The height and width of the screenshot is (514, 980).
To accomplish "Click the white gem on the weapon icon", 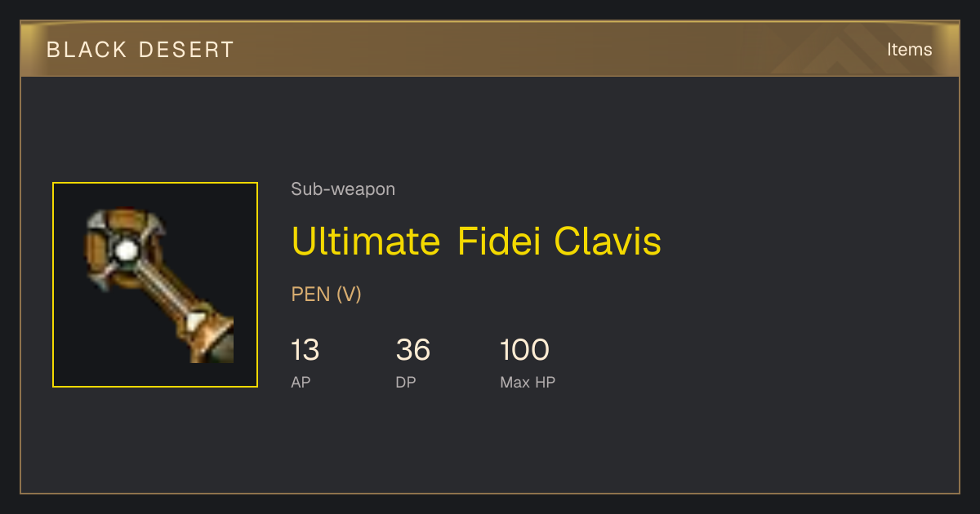I will point(125,250).
